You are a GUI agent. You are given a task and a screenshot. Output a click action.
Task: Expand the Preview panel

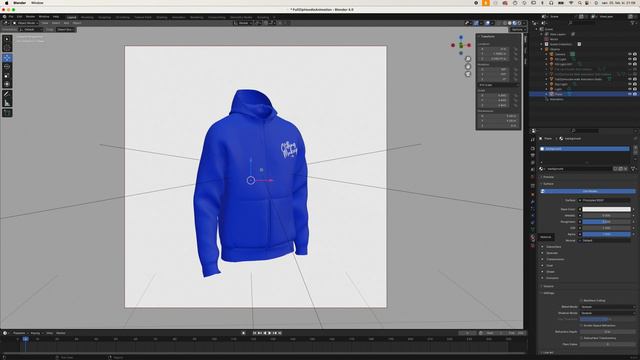[x=548, y=177]
